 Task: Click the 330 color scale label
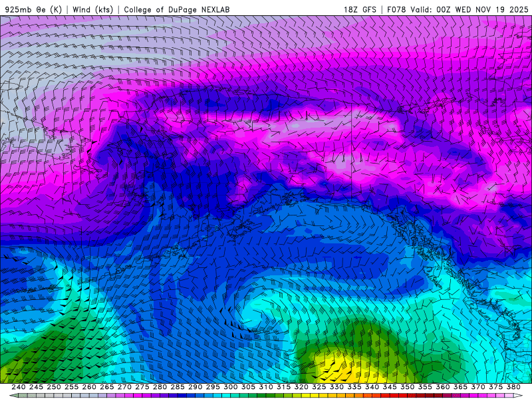coord(336,387)
